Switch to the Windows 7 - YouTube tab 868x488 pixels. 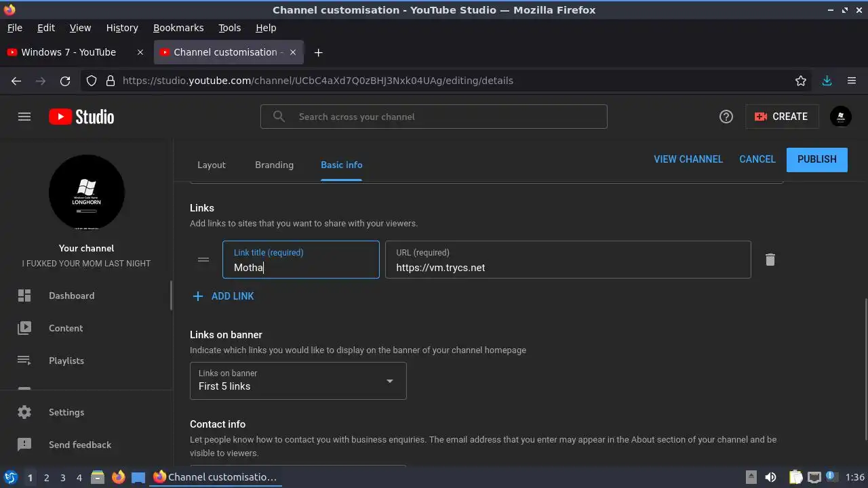68,52
